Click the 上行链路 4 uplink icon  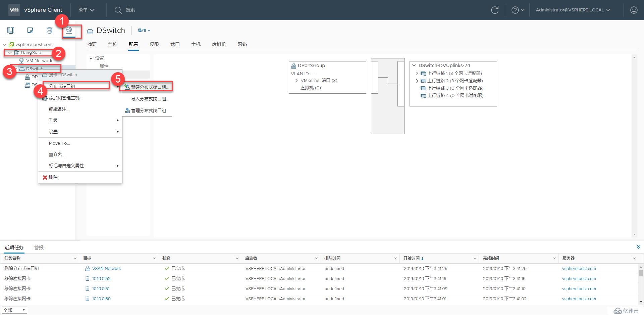423,96
